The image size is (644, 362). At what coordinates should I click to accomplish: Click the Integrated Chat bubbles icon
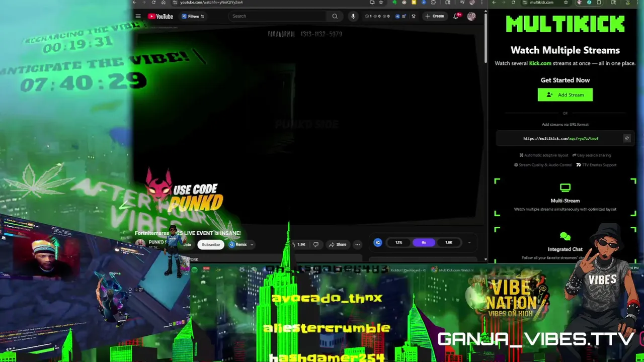click(565, 236)
